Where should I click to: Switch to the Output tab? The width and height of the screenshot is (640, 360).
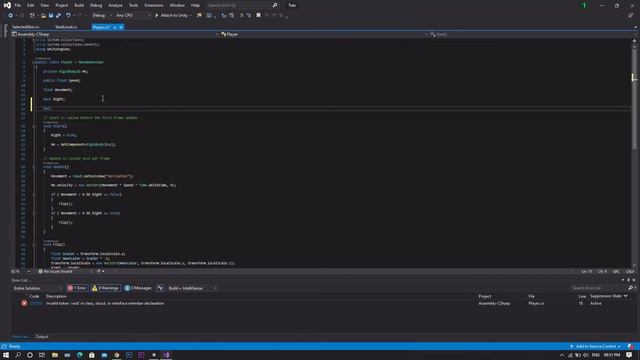pyautogui.click(x=42, y=337)
